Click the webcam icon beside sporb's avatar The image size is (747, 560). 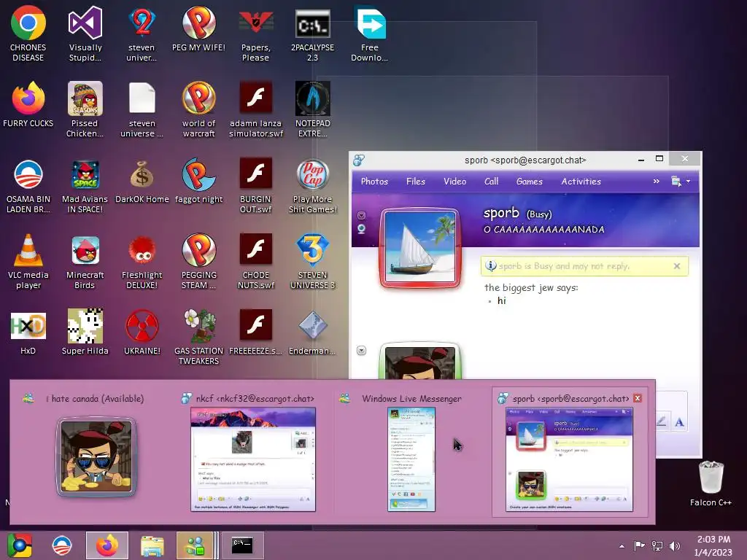click(362, 230)
